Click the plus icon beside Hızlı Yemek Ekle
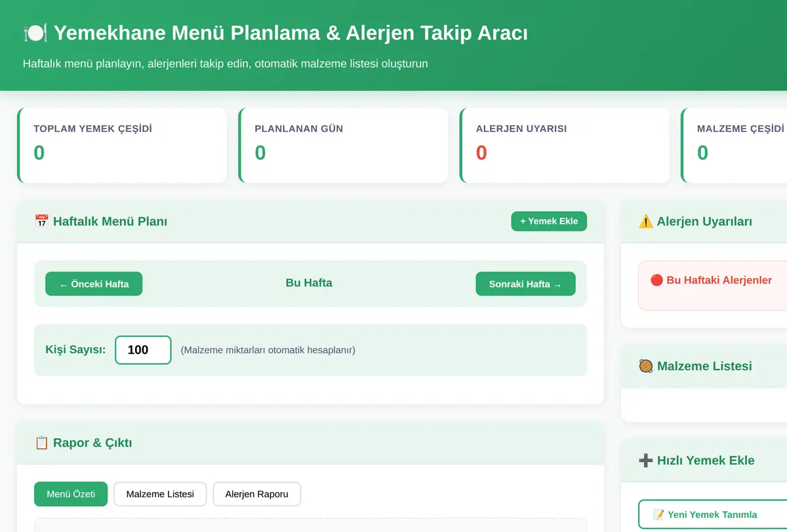 tap(645, 460)
